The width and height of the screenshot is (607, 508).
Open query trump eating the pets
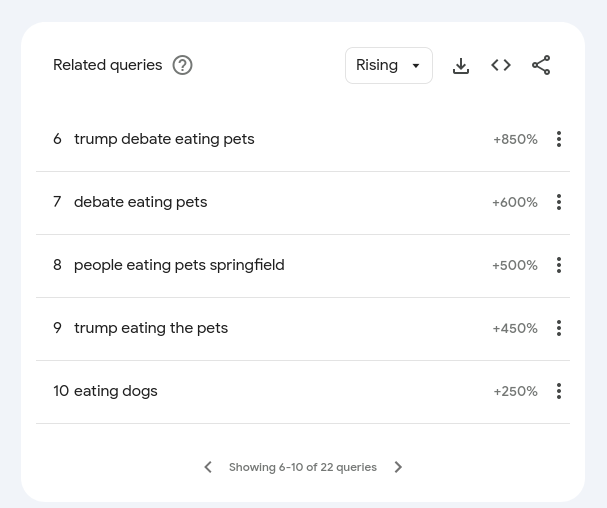click(x=151, y=328)
